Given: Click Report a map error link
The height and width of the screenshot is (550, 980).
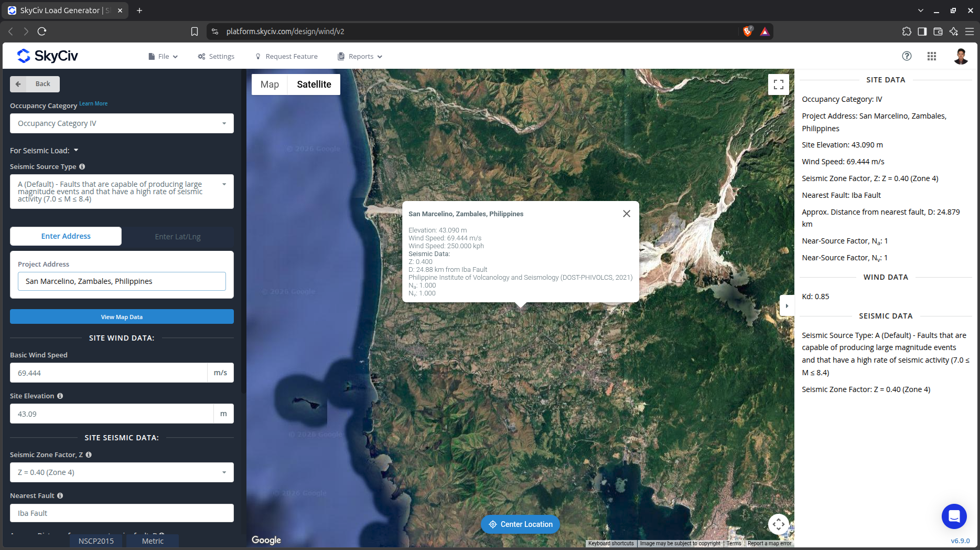Looking at the screenshot, I should click(x=769, y=544).
